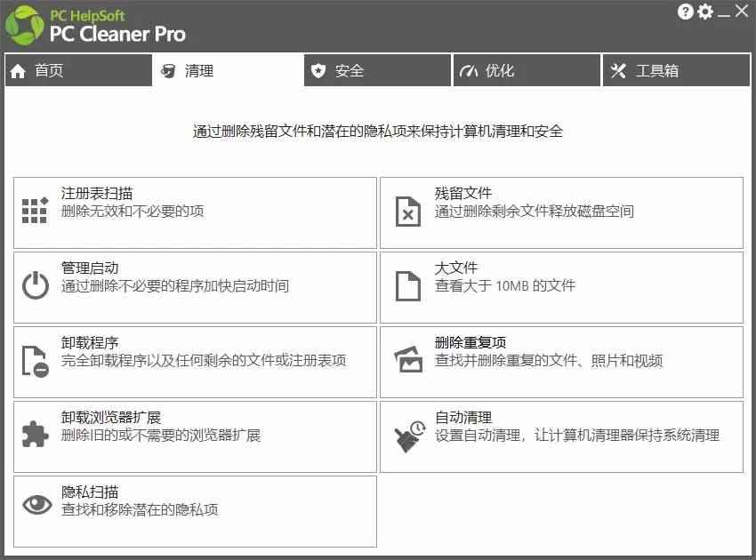Click the 卸载程序 file-minus icon
756x560 pixels.
pos(36,361)
